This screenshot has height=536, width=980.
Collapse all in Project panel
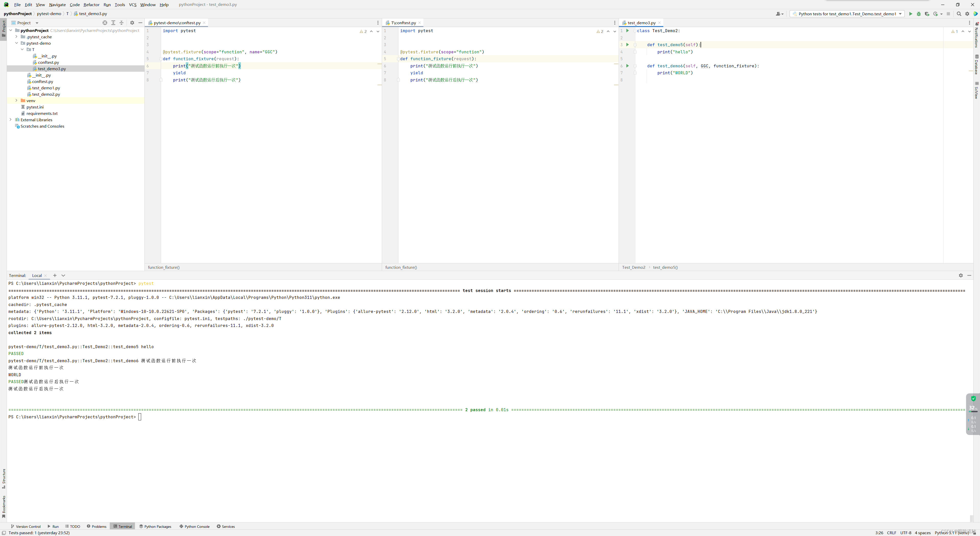121,23
